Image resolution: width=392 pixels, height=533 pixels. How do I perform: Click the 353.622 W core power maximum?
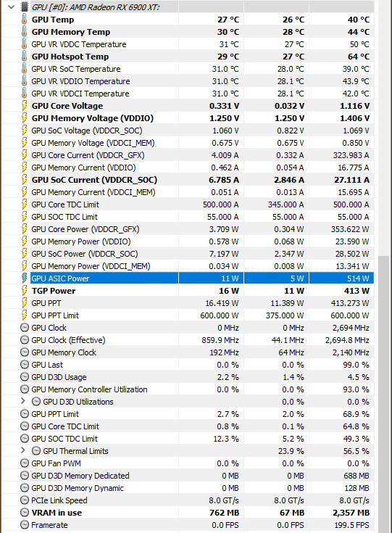click(x=350, y=229)
